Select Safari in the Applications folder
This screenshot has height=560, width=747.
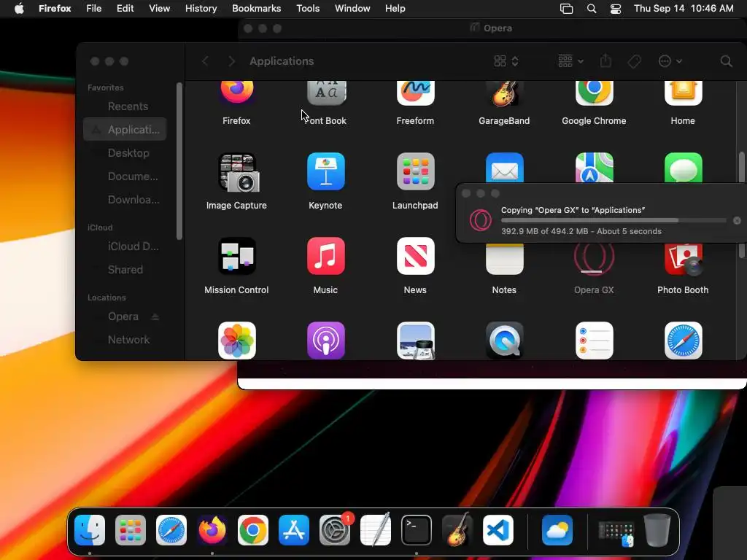[683, 341]
